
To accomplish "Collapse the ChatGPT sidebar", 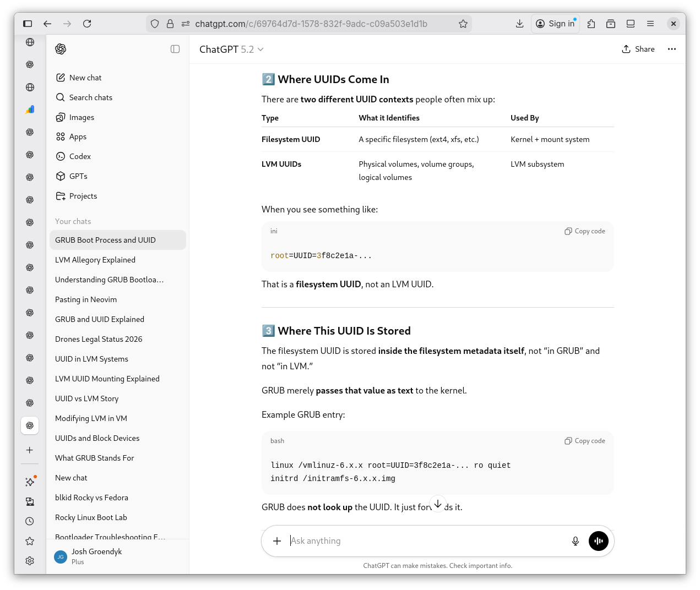I will point(175,49).
